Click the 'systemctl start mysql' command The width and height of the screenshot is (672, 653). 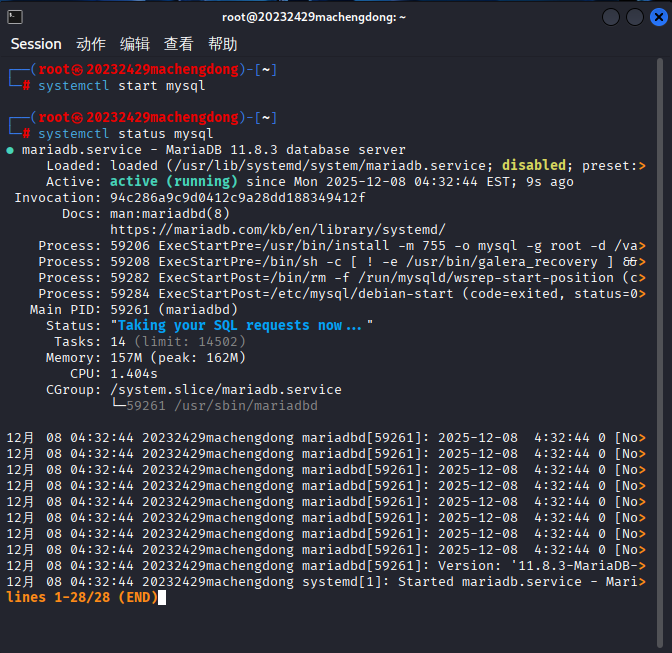coord(122,86)
